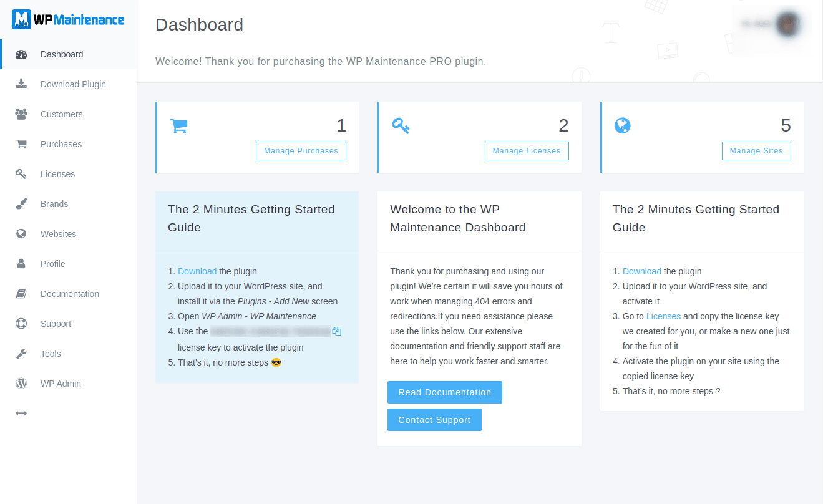Open the Customers menu item
The image size is (823, 504).
(x=69, y=114)
